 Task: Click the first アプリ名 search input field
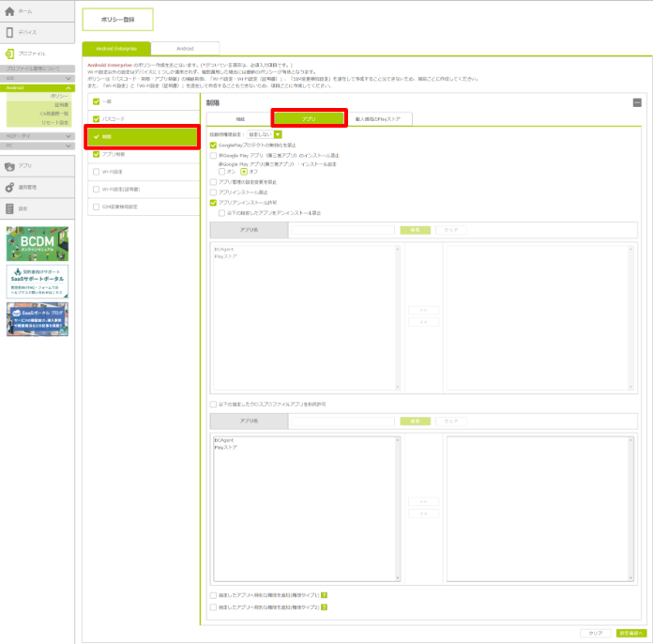click(x=342, y=229)
